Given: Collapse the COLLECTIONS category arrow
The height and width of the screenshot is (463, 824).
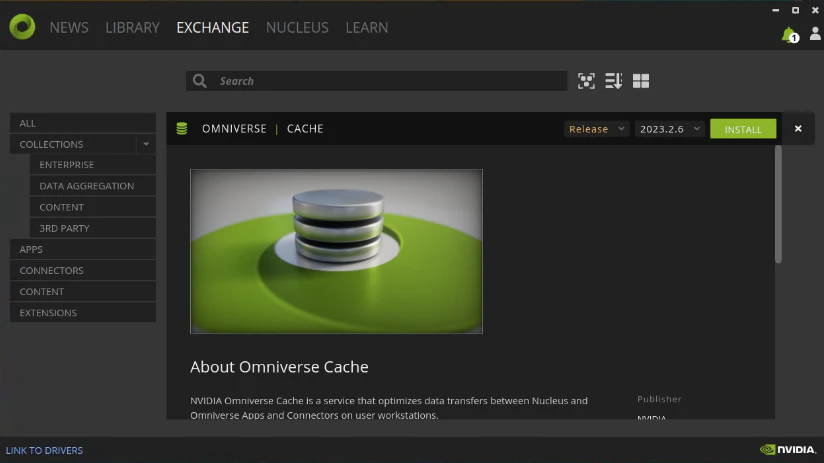Looking at the screenshot, I should point(146,144).
